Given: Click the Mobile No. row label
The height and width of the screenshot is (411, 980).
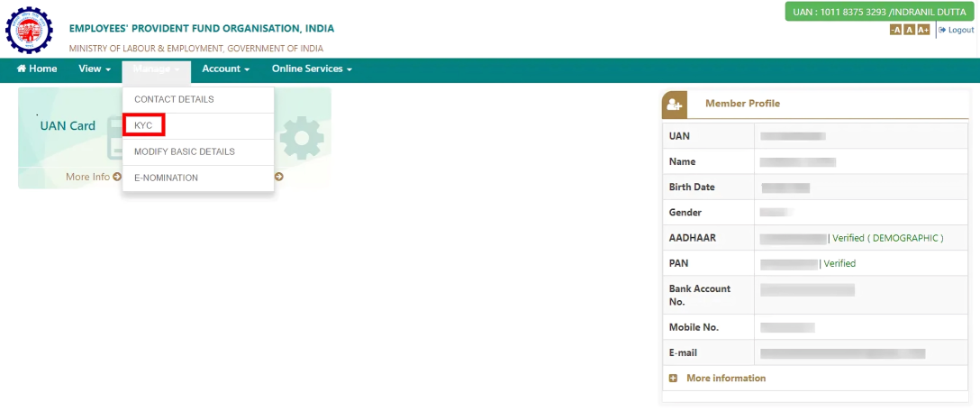Looking at the screenshot, I should click(x=694, y=328).
